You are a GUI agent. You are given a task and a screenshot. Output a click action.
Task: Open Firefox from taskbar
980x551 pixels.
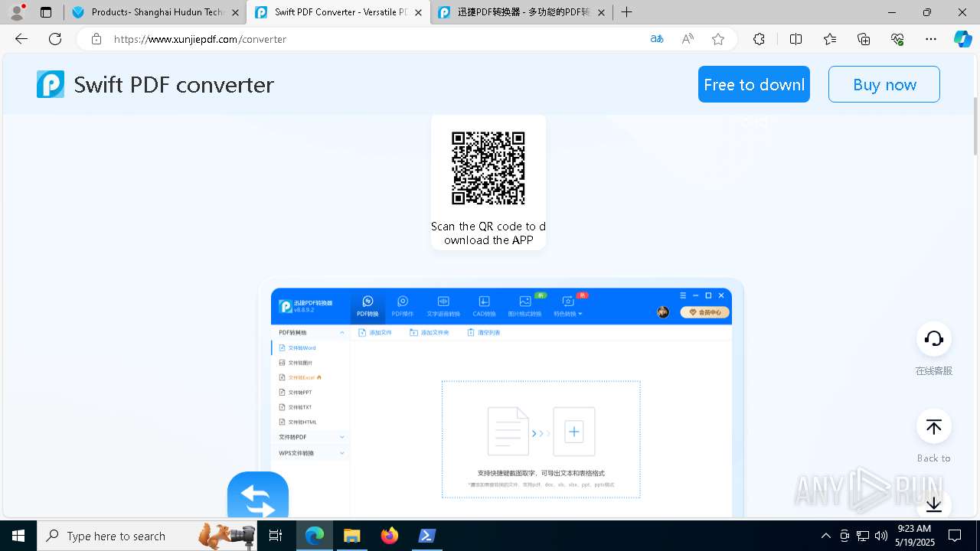390,536
